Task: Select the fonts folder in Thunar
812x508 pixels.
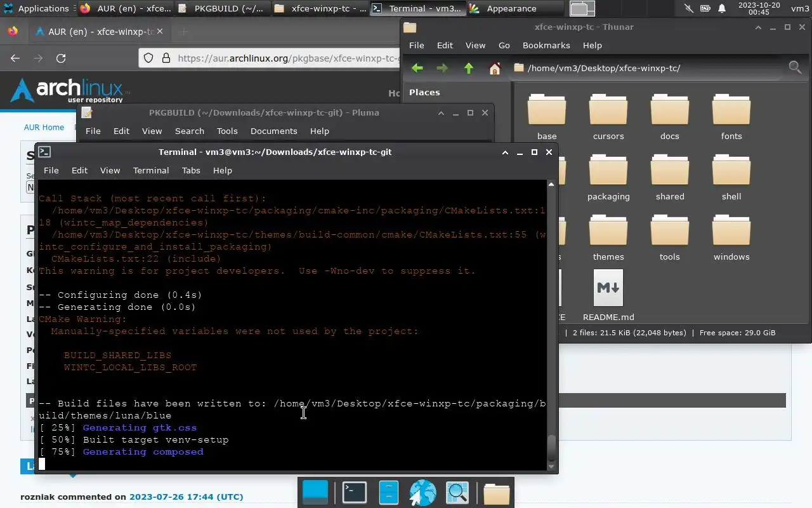Action: [731, 117]
